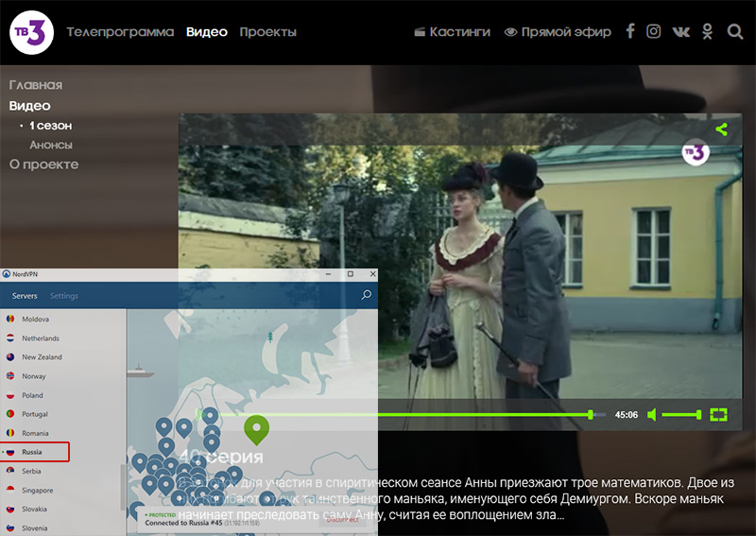Select Moldova in the NordVPN server list

point(62,319)
